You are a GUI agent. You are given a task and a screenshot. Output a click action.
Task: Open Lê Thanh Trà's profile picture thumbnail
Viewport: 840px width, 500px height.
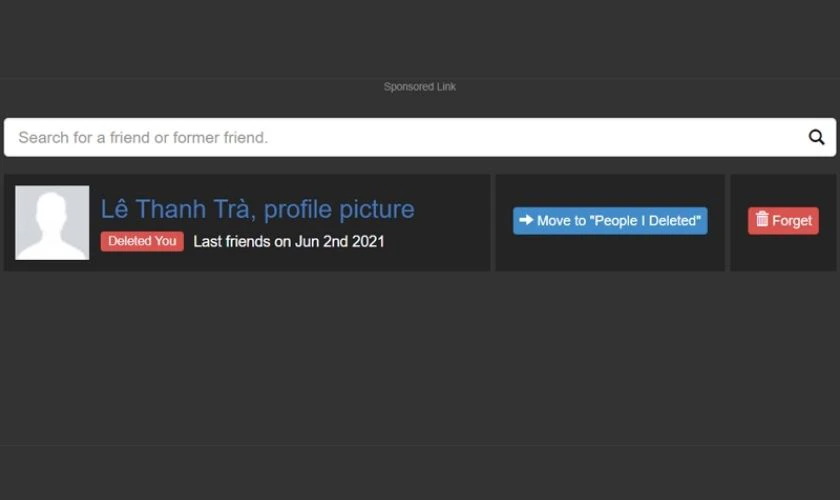52,222
